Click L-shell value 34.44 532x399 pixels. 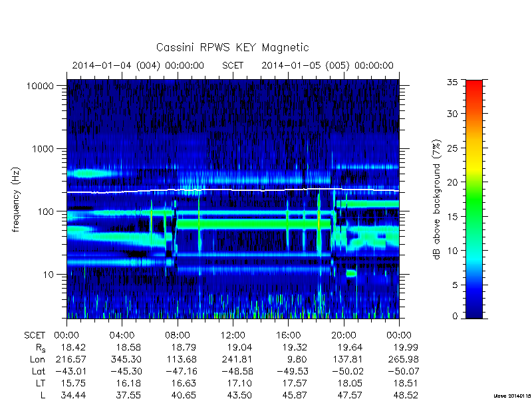73,395
